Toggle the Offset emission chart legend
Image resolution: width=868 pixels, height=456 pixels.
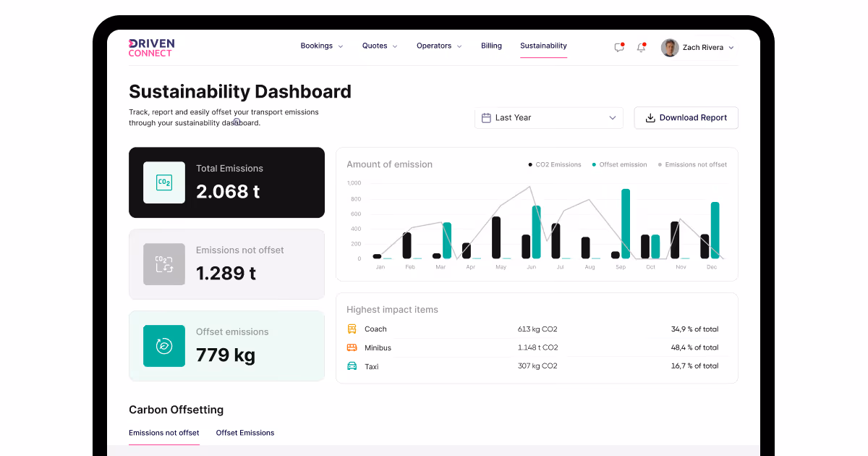619,164
